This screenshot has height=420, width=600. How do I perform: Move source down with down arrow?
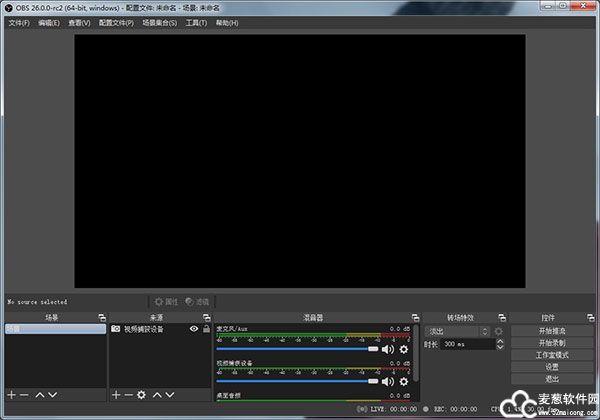pos(168,395)
